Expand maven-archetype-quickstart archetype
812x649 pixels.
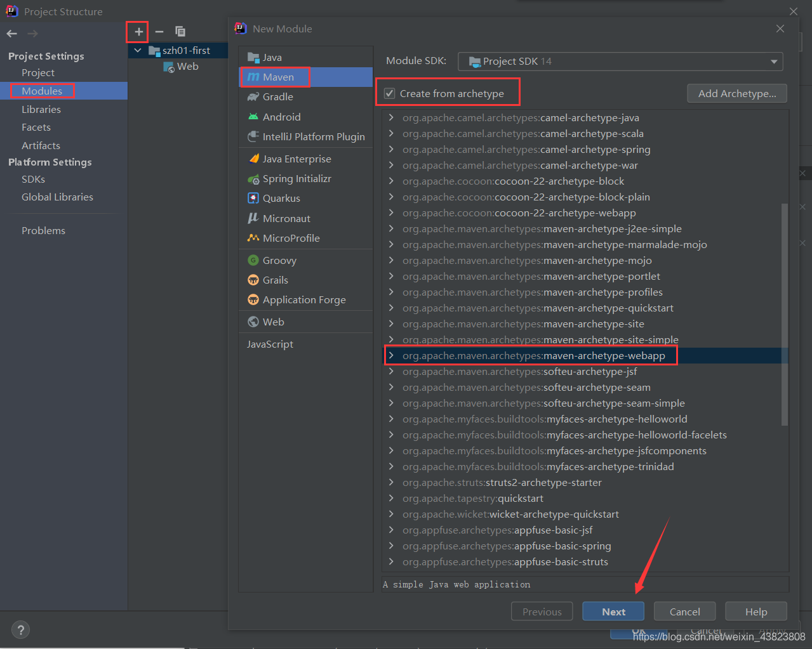pyautogui.click(x=391, y=308)
